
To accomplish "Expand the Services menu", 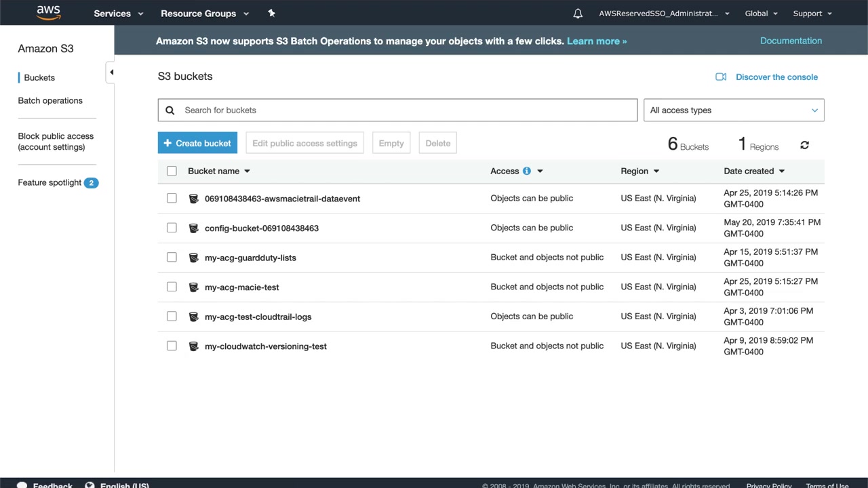I will click(x=119, y=14).
